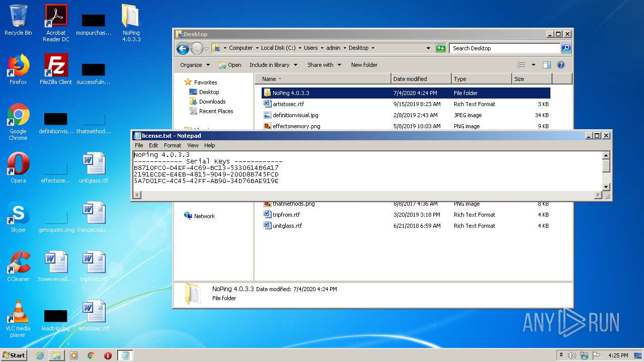Open Windows Media Player taskbar icon
The image size is (644, 362).
[x=74, y=355]
